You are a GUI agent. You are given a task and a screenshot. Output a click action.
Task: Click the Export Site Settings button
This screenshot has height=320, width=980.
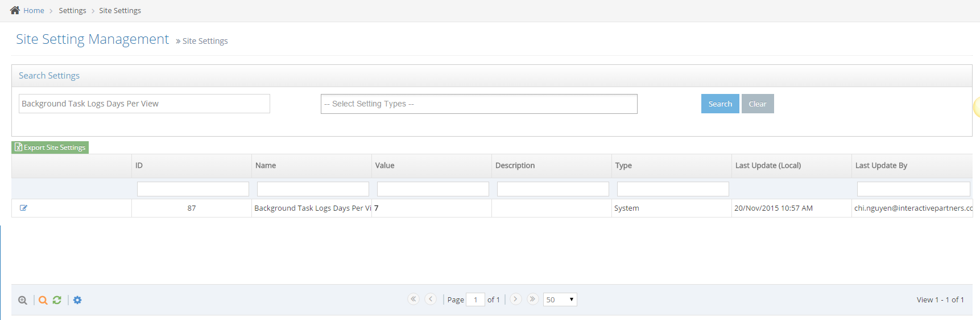pyautogui.click(x=50, y=147)
